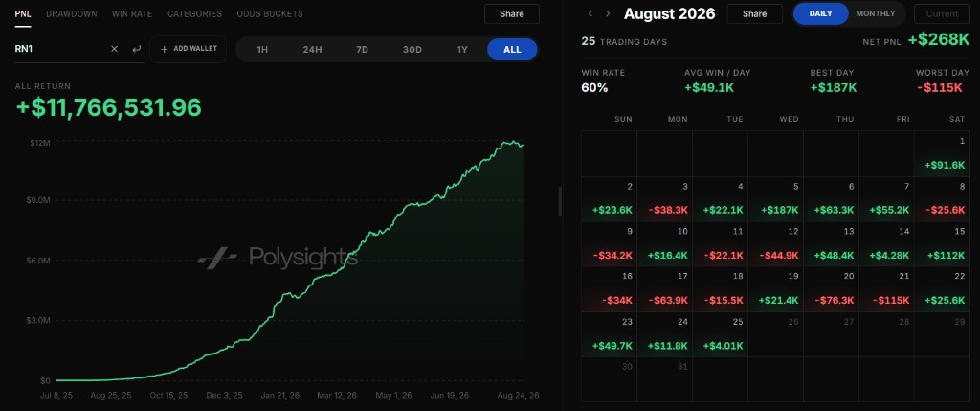Open the Win Rate tab
The height and width of the screenshot is (411, 980).
132,13
